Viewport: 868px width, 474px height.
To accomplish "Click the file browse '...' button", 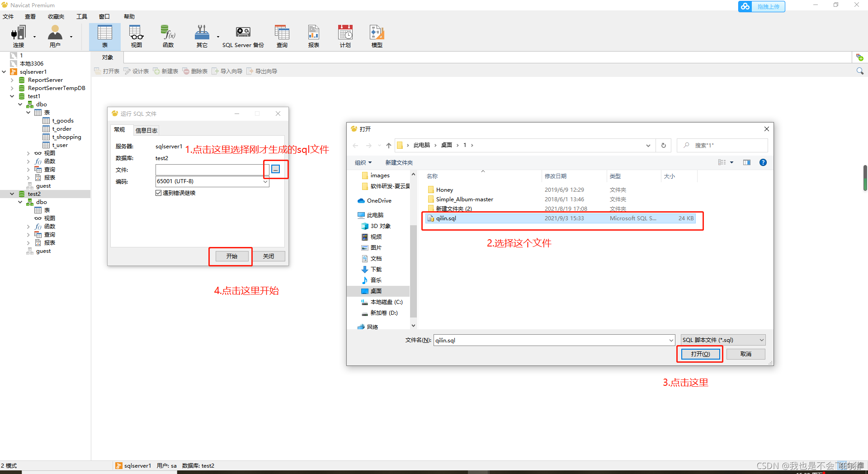I will [x=276, y=169].
